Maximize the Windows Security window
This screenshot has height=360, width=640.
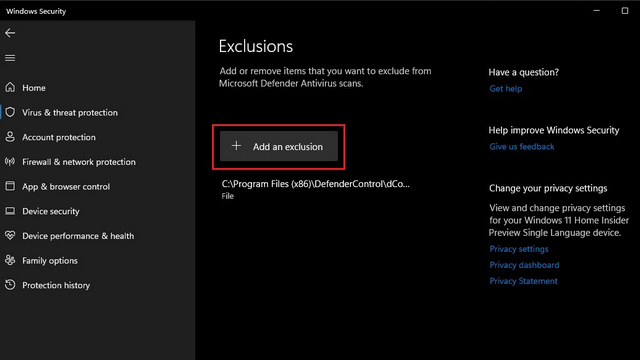pos(624,11)
